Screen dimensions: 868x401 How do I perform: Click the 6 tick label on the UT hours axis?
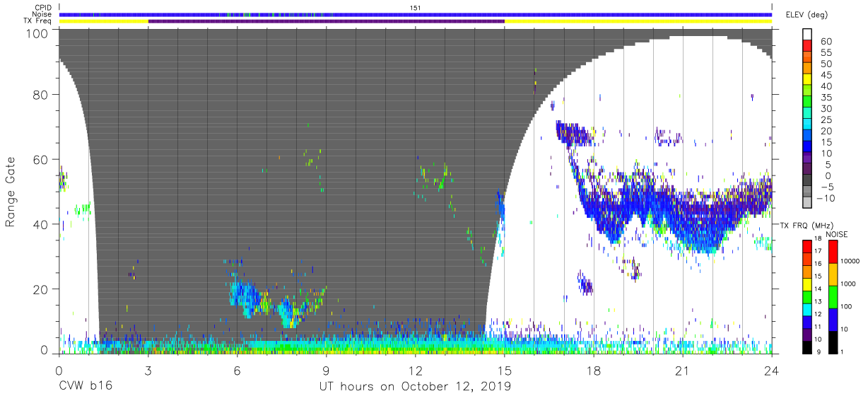tap(237, 369)
